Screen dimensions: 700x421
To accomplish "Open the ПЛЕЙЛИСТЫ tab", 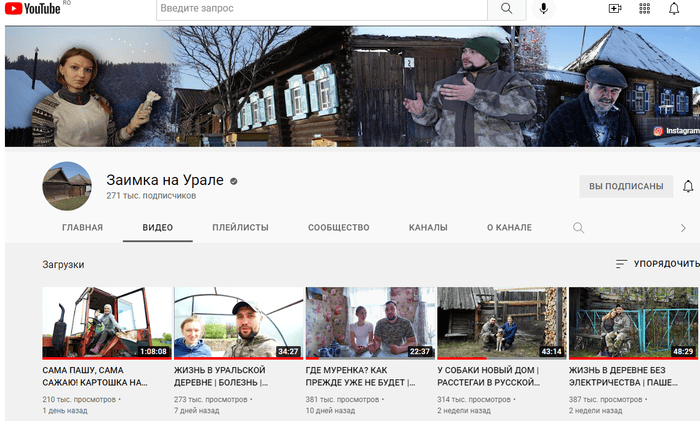I will pyautogui.click(x=240, y=227).
